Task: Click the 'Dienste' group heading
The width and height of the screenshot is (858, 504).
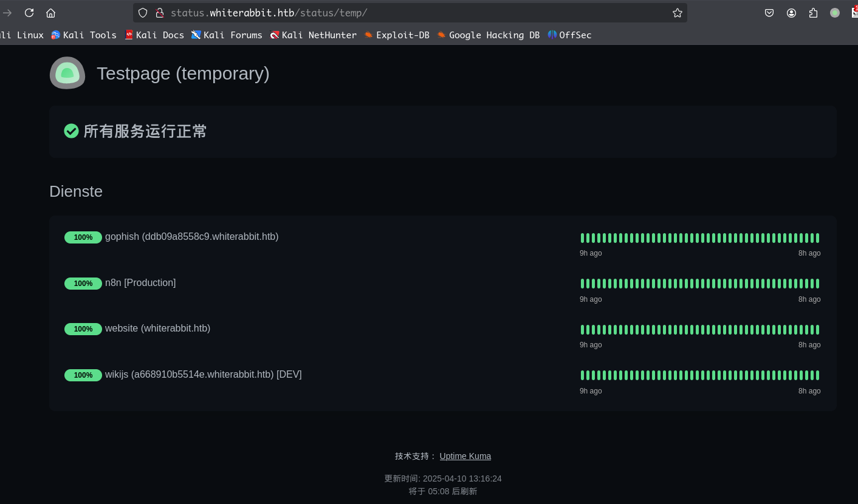Action: (x=76, y=191)
